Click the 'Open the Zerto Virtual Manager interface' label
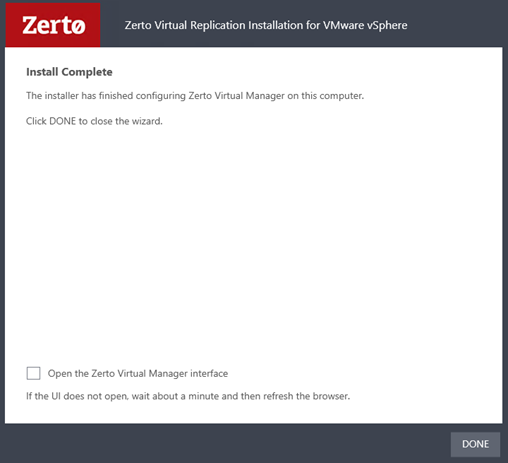The width and height of the screenshot is (508, 463). 138,373
